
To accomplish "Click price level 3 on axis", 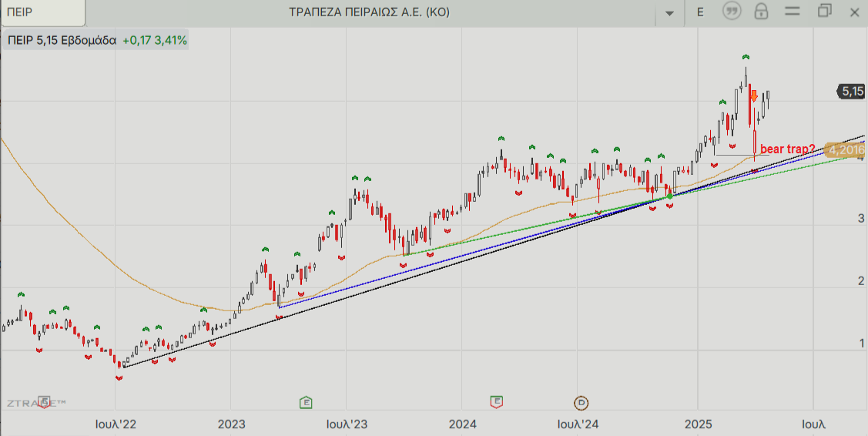I will (x=861, y=218).
